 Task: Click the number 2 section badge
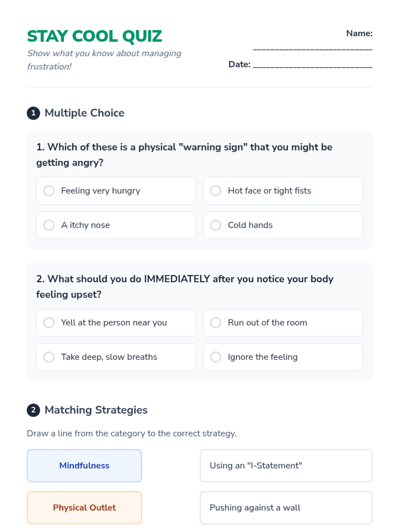click(33, 410)
